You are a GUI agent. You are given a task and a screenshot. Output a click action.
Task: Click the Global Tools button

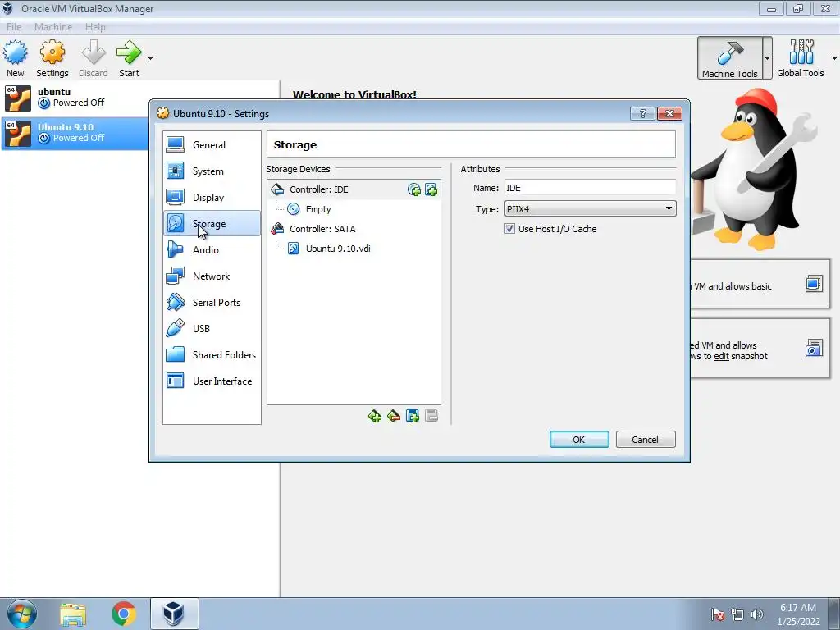(x=801, y=58)
